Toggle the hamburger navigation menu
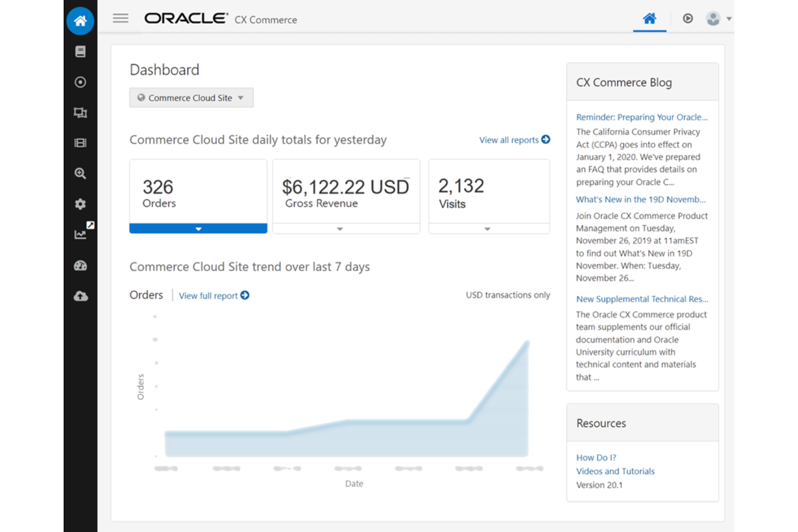798x532 pixels. coord(121,18)
